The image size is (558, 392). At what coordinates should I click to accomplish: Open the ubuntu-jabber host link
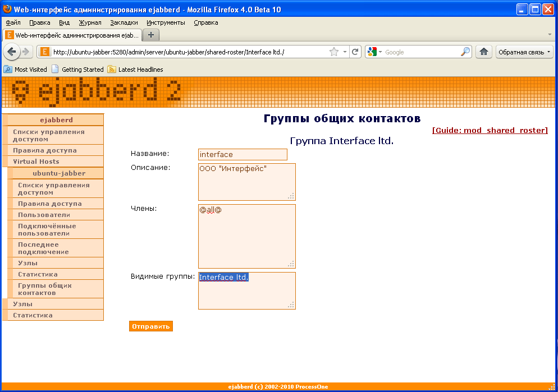pos(59,173)
